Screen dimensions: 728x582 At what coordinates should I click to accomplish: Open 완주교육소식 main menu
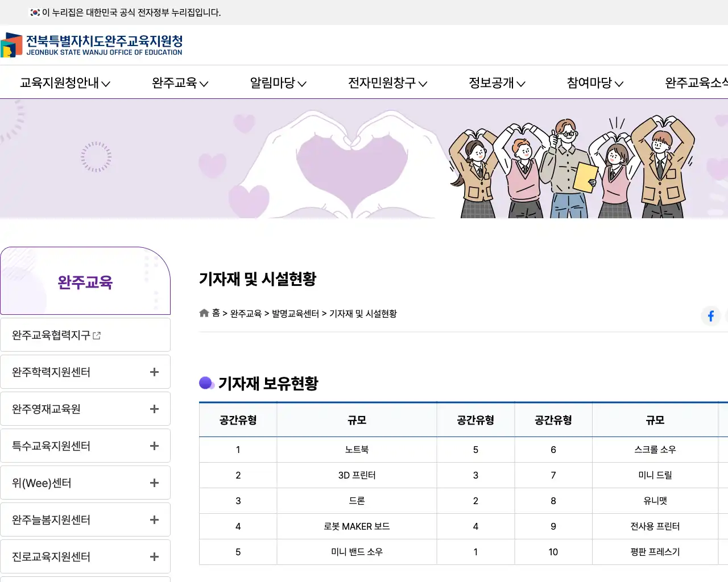[x=696, y=83]
